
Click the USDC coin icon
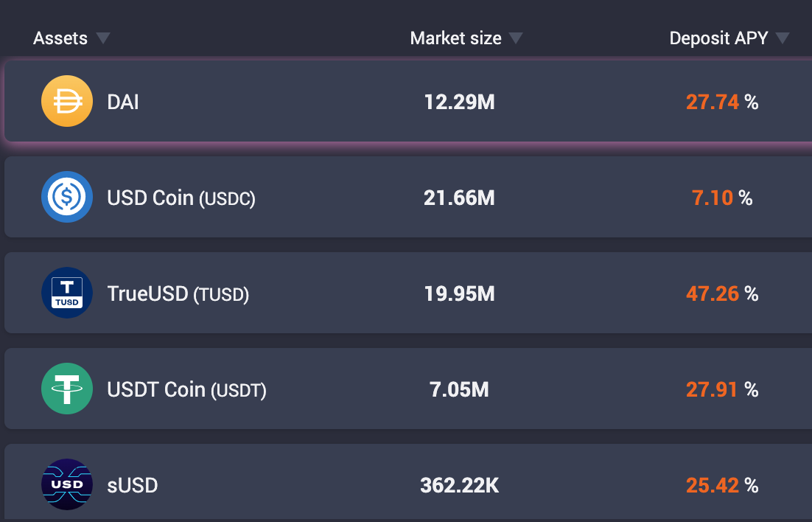pyautogui.click(x=67, y=197)
